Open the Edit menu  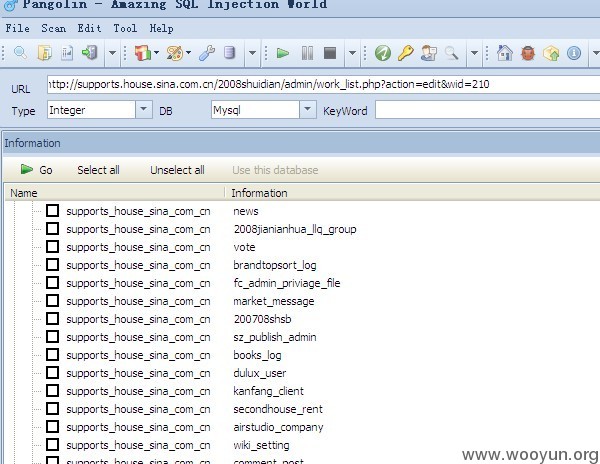coord(90,28)
